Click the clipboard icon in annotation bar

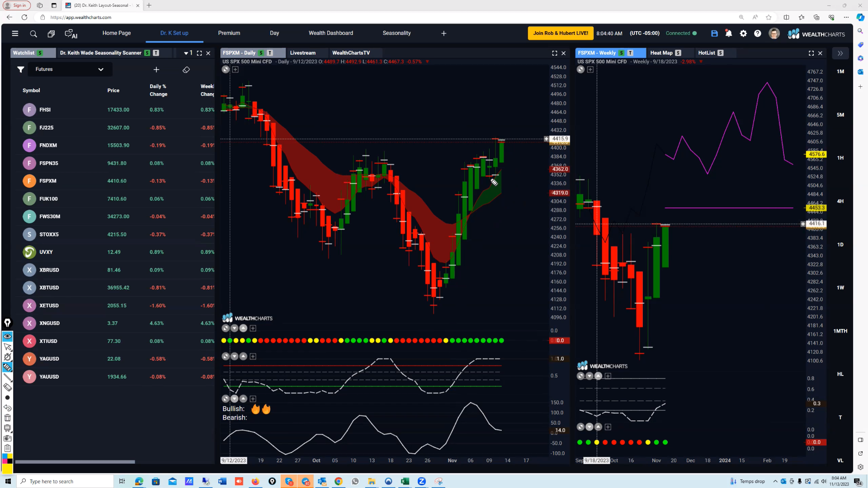coord(7,448)
